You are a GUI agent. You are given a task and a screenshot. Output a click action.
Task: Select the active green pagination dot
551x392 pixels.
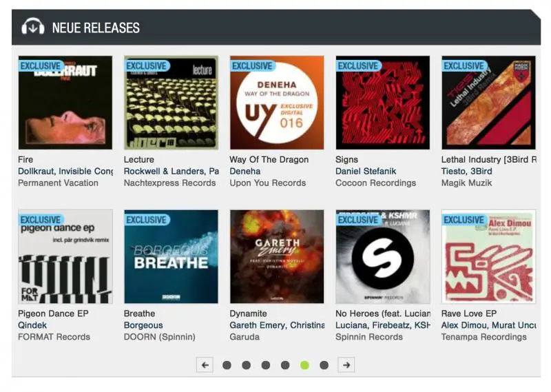point(304,365)
